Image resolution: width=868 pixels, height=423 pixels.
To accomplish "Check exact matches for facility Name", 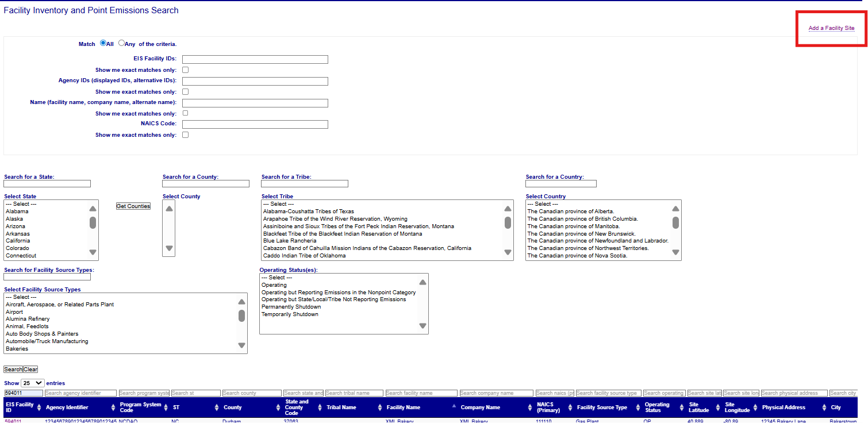I will click(185, 113).
